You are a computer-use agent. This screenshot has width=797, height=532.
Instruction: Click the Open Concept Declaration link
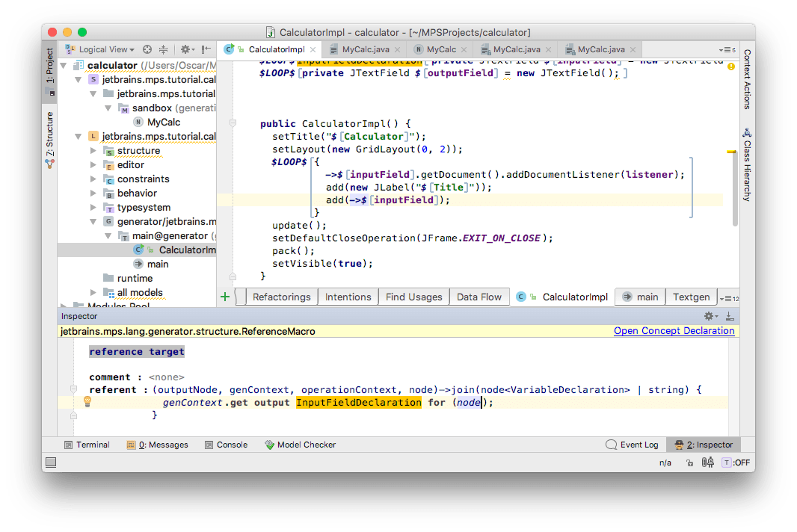[x=674, y=331]
